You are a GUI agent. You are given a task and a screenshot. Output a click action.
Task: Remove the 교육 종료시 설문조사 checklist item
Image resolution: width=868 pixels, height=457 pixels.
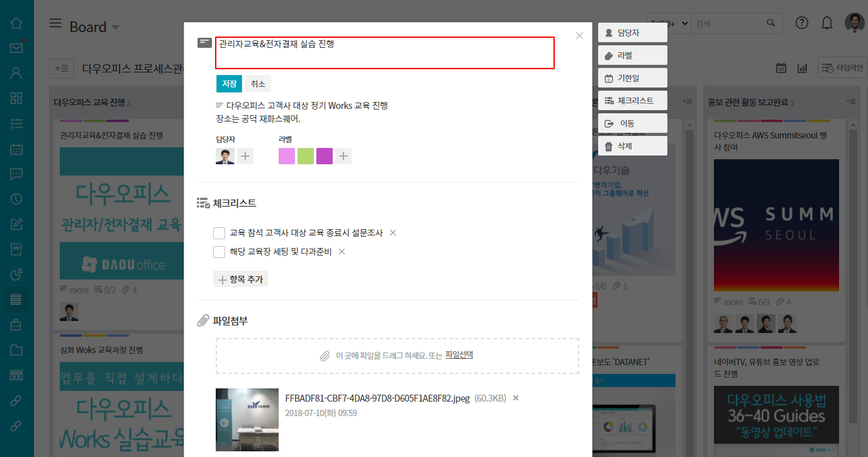click(x=392, y=233)
